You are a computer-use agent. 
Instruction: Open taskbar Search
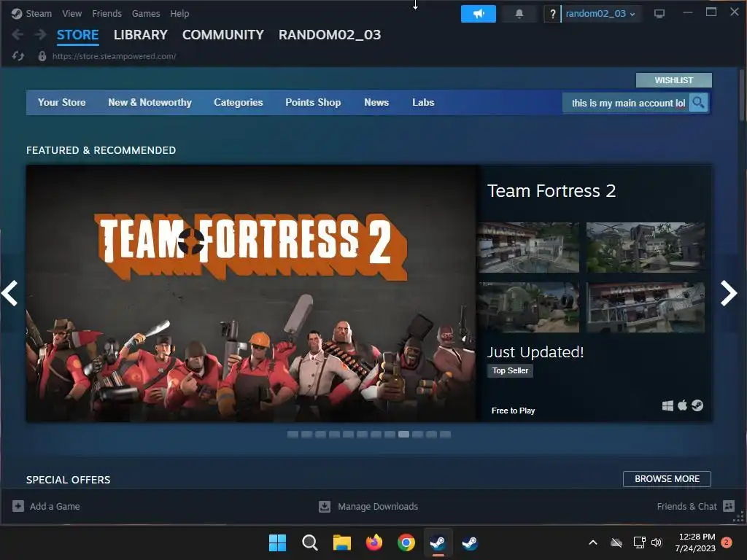point(309,542)
